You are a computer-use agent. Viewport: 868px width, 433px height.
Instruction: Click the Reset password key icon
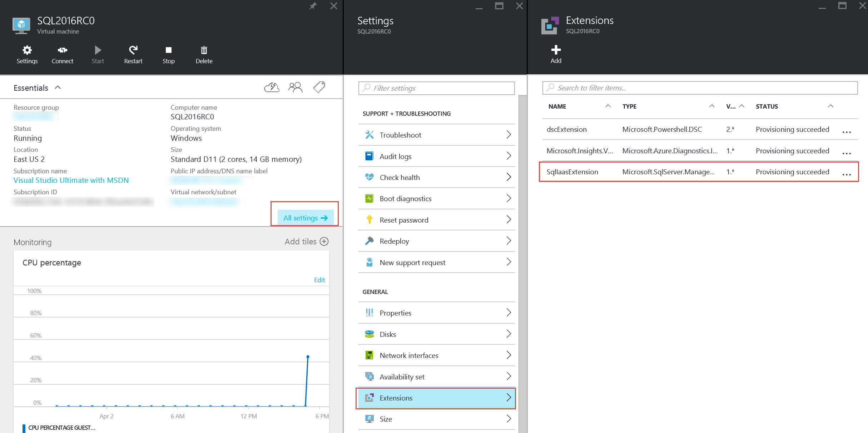pyautogui.click(x=369, y=220)
